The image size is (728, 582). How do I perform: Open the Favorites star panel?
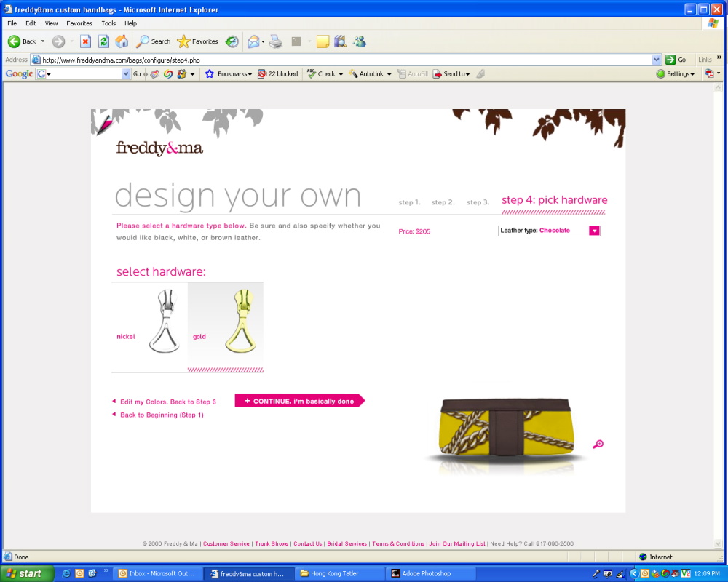(197, 41)
